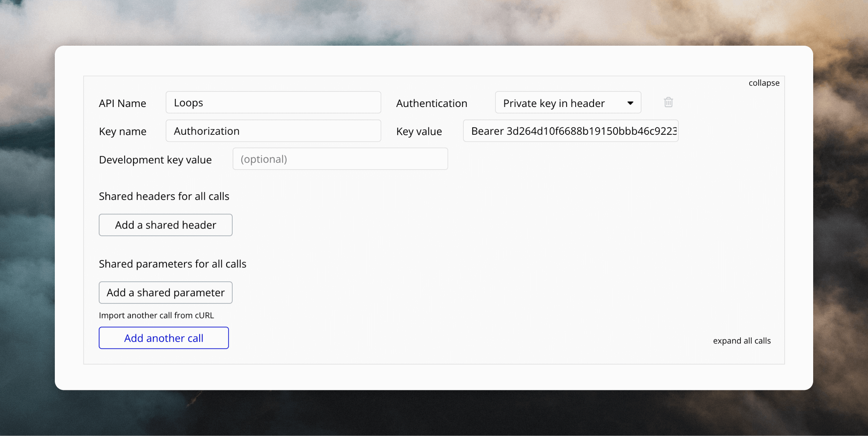Viewport: 868px width, 436px height.
Task: Click Add another call button
Action: 164,338
